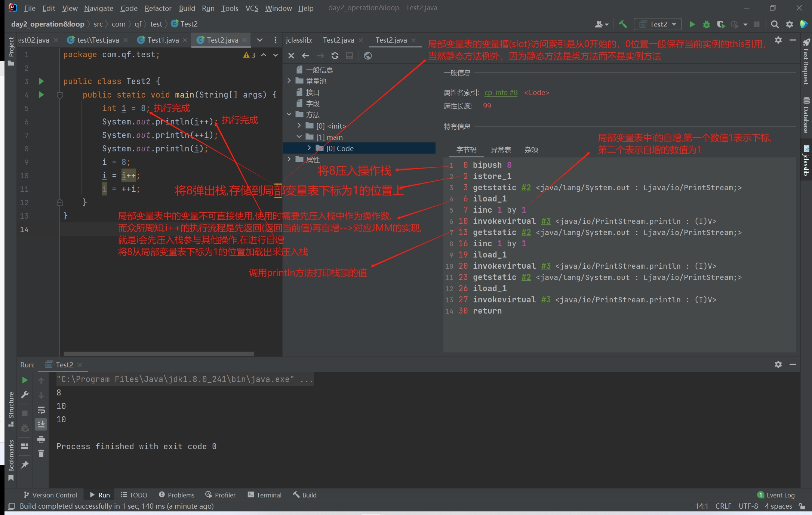Open the editor tabs overflow chevron
Viewport: 812px width, 515px height.
pos(260,40)
